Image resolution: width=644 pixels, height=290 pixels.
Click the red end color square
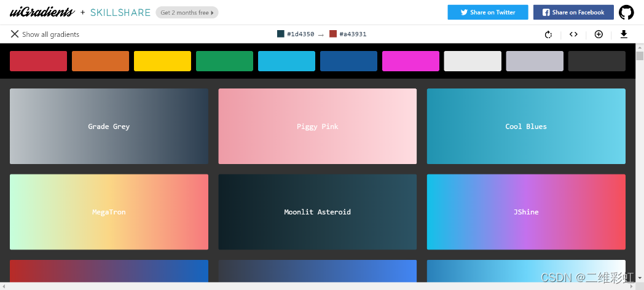tap(333, 34)
